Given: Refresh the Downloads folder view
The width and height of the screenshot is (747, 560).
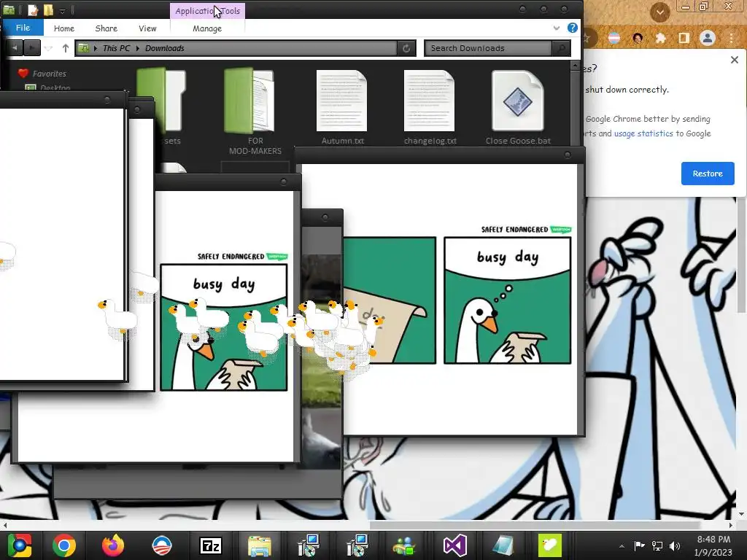Looking at the screenshot, I should (x=406, y=48).
